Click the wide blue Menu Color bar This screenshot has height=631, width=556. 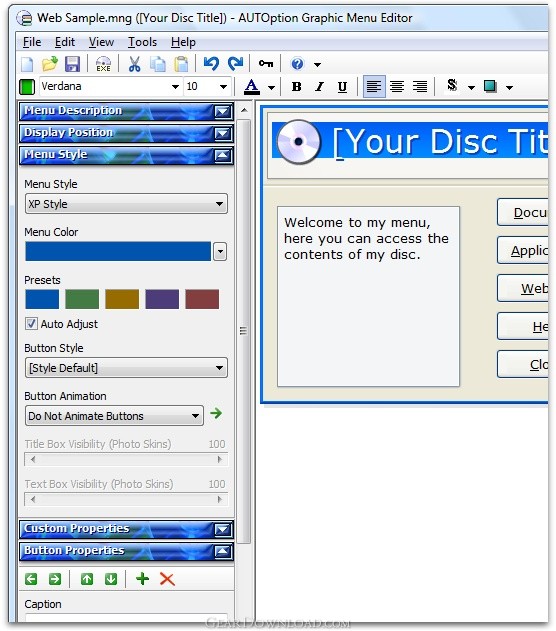click(118, 252)
